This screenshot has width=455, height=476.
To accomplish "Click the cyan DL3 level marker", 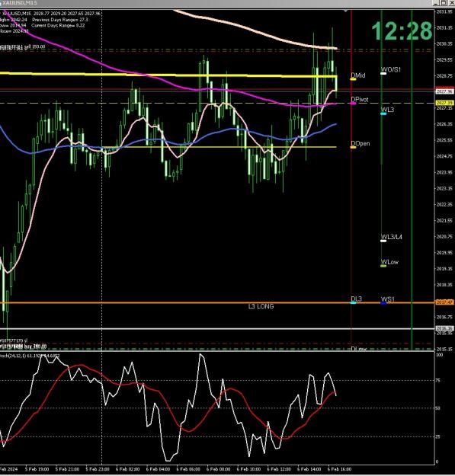I will tap(353, 302).
